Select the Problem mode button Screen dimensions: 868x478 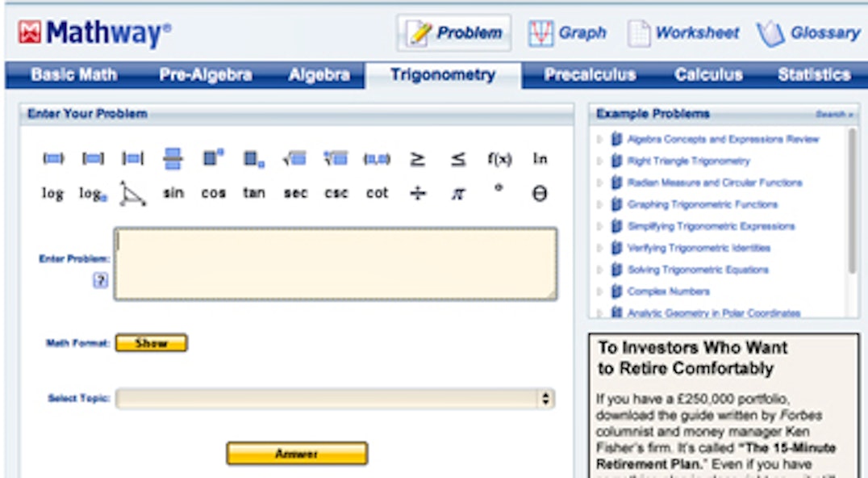tap(454, 32)
